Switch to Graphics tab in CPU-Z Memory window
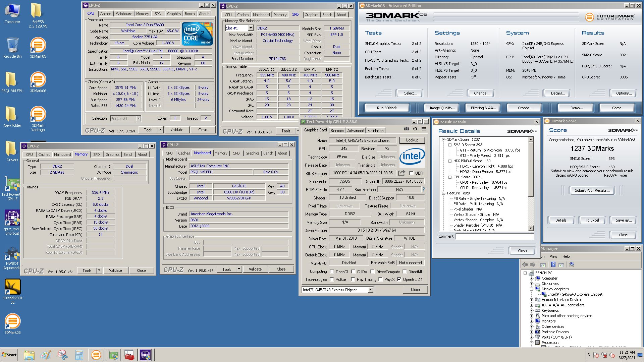Image resolution: width=644 pixels, height=362 pixels. pyautogui.click(x=112, y=155)
